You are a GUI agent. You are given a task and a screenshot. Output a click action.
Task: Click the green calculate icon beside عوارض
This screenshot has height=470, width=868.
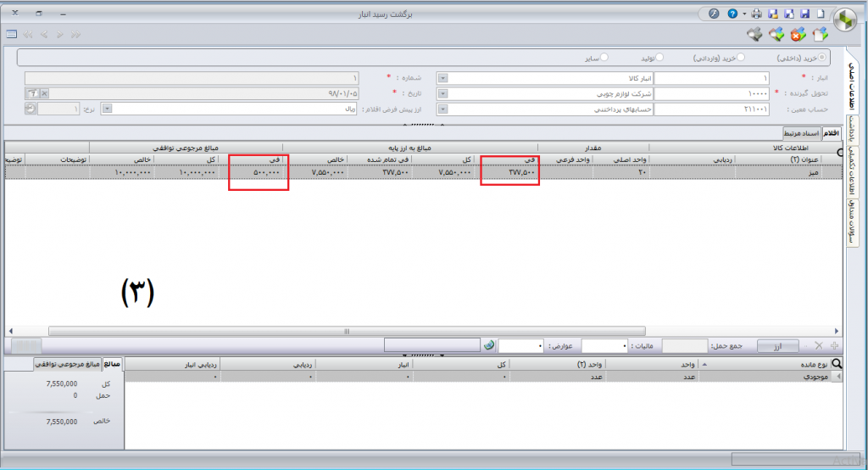[489, 345]
